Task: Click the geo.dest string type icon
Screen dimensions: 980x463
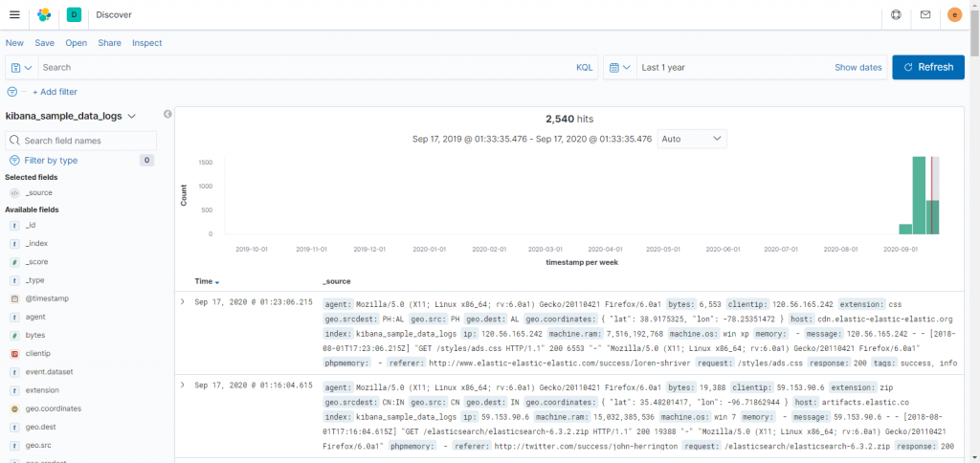Action: click(x=14, y=428)
